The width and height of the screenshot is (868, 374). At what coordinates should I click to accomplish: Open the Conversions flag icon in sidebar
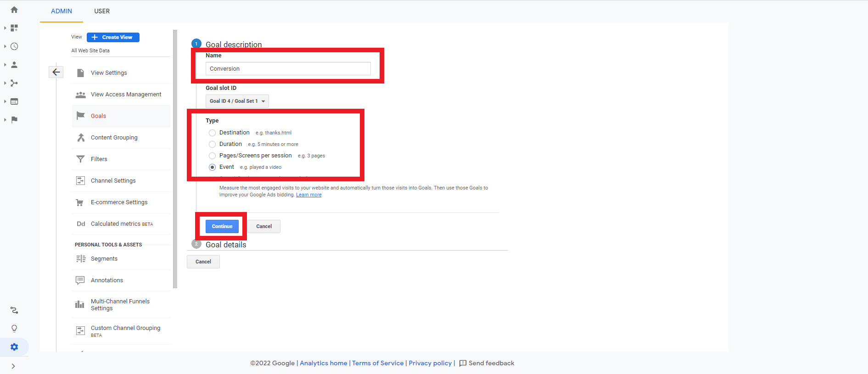point(14,120)
